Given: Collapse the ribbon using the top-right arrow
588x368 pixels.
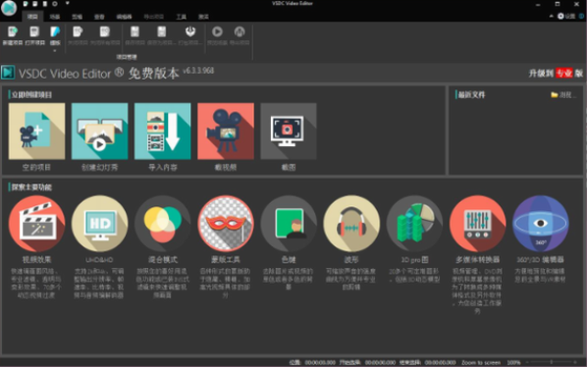Looking at the screenshot, I should [x=552, y=16].
